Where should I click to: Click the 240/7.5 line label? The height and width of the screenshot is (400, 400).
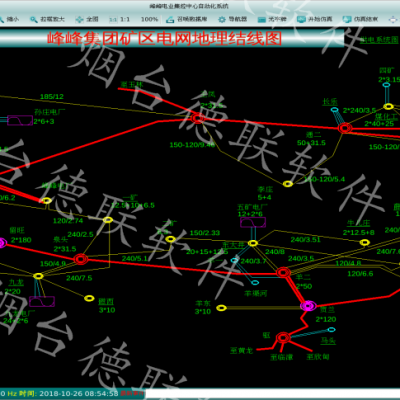click(x=79, y=278)
